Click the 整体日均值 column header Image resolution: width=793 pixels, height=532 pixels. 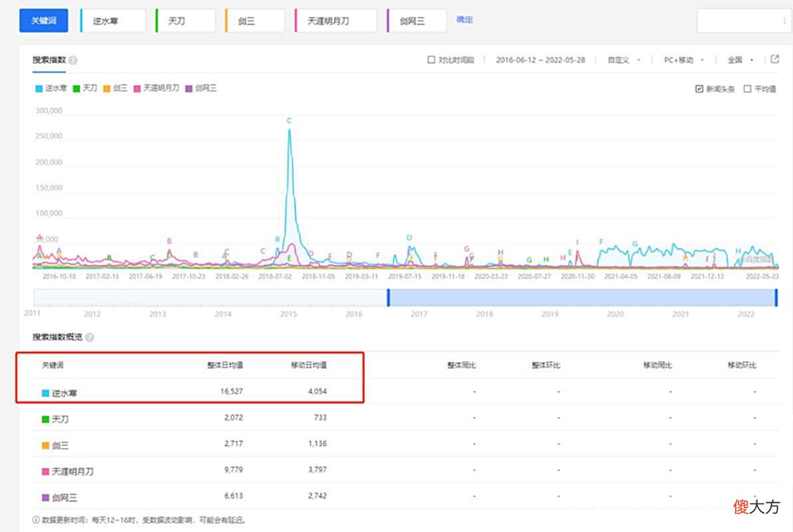click(x=225, y=365)
